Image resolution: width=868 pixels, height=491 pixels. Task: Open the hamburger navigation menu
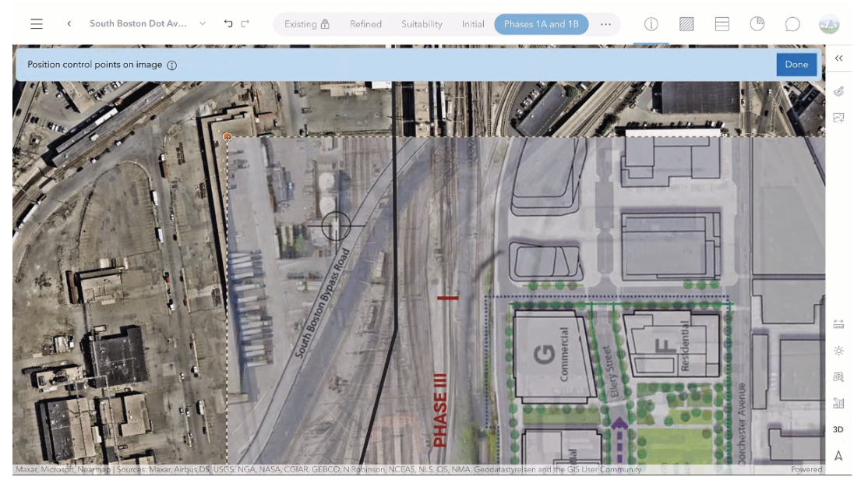[x=36, y=23]
